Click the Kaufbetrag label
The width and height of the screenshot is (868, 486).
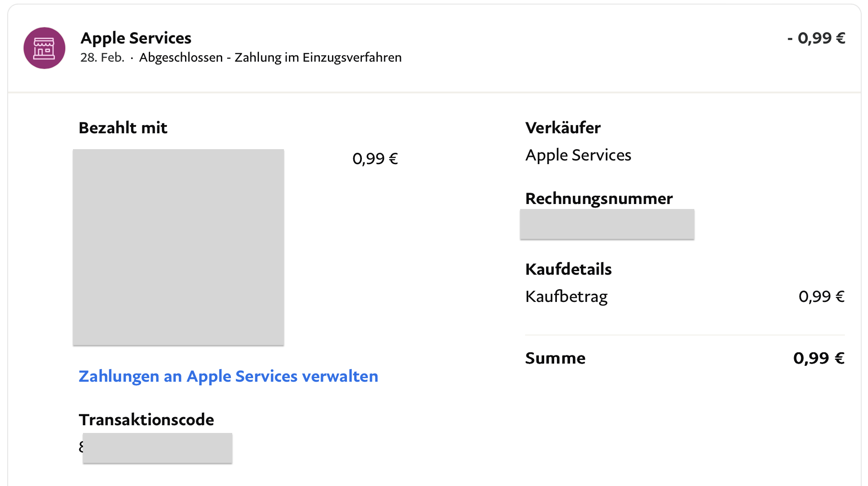[566, 296]
